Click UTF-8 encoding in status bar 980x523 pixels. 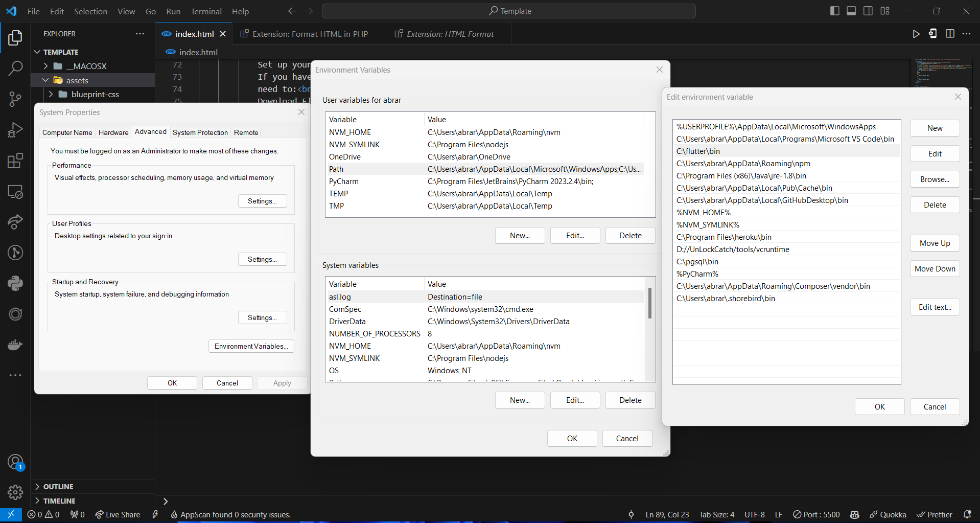coord(755,514)
